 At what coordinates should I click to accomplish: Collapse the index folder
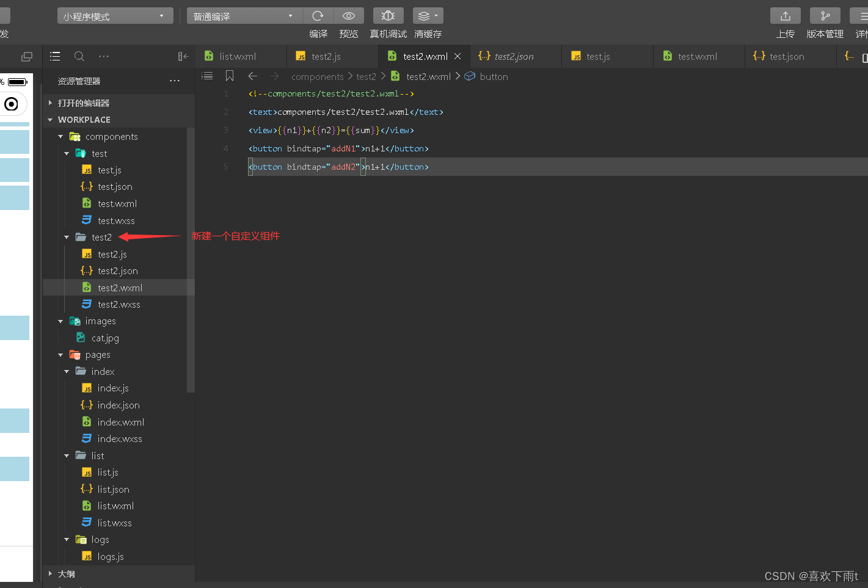tap(67, 371)
